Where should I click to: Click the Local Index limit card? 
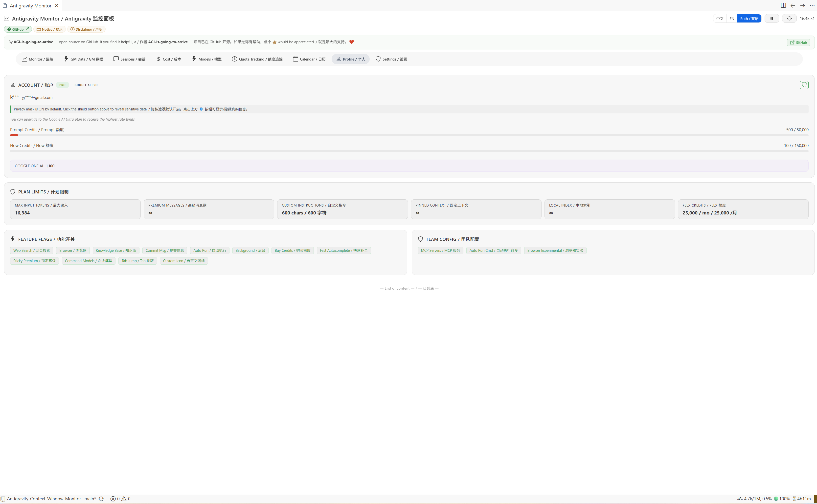[610, 209]
